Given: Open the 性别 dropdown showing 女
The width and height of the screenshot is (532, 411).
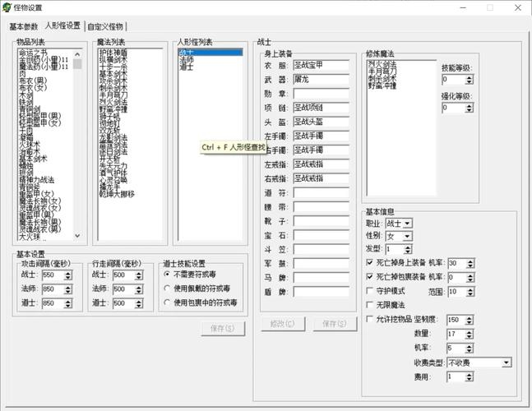Looking at the screenshot, I should pyautogui.click(x=408, y=236).
